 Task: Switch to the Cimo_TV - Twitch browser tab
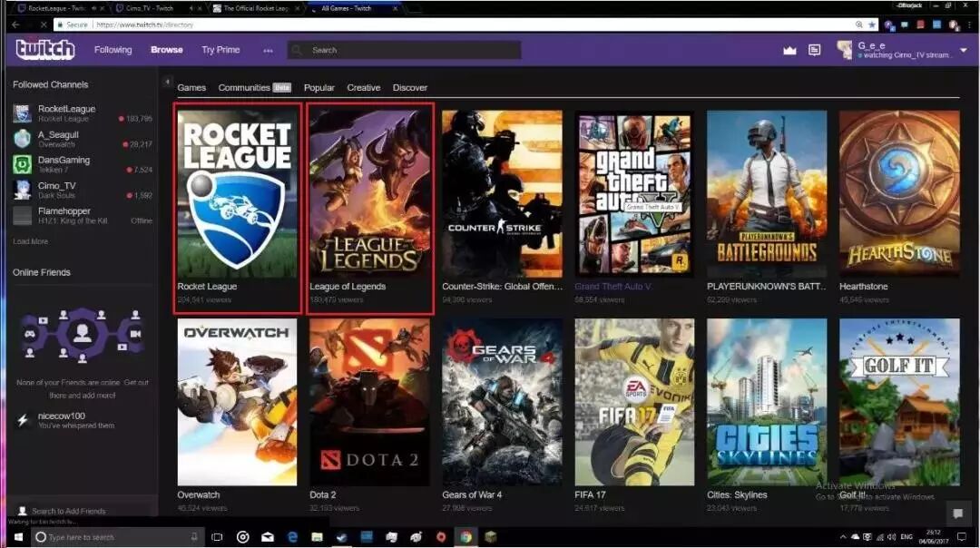(x=155, y=8)
